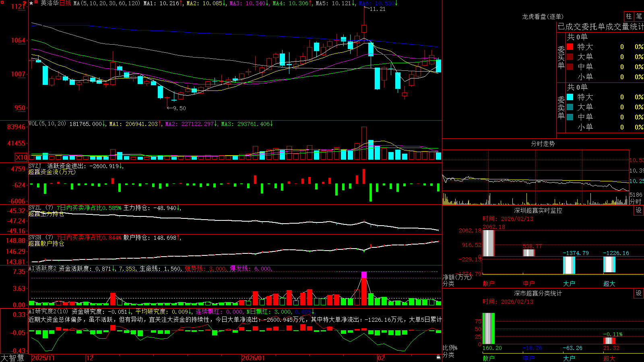The height and width of the screenshot is (362, 644).
Task: Click the 分时走势 panel title
Action: click(543, 144)
